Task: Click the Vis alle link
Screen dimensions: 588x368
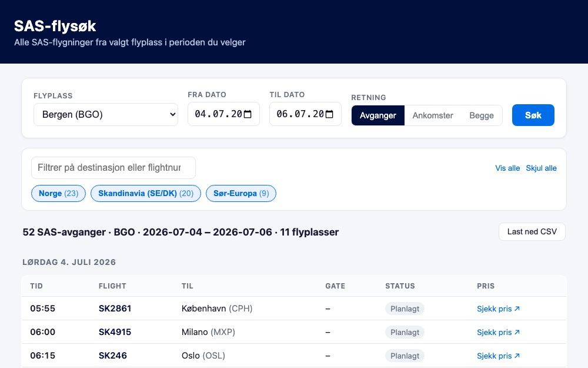Action: pos(507,168)
